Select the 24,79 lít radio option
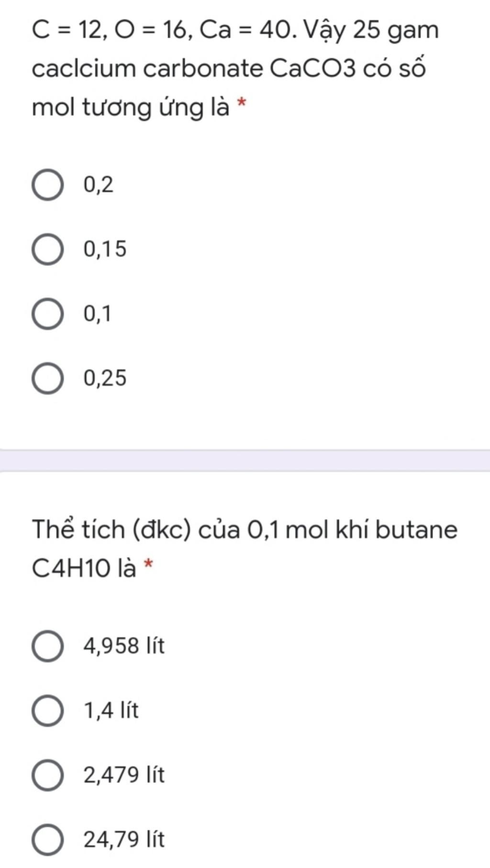This screenshot has width=490, height=868. 47,840
